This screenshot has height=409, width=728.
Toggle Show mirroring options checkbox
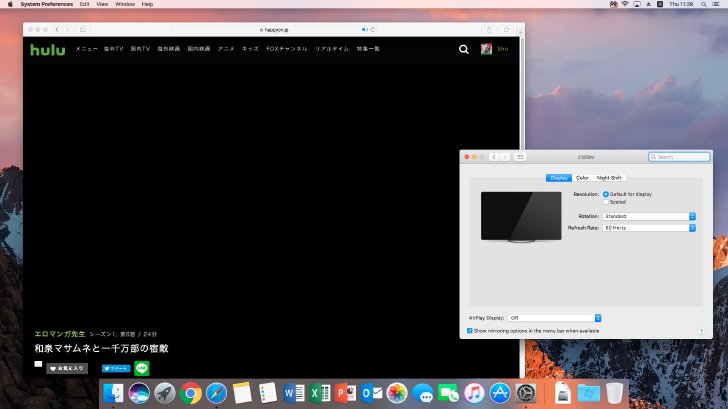469,331
